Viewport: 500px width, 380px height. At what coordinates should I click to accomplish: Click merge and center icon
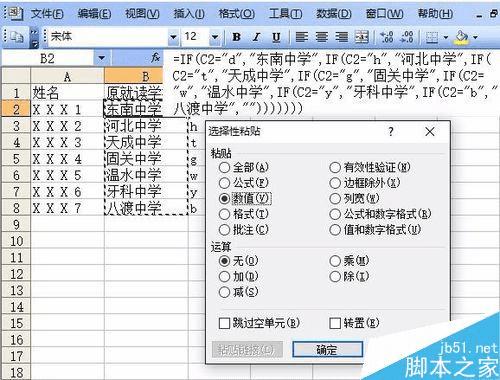tap(362, 37)
